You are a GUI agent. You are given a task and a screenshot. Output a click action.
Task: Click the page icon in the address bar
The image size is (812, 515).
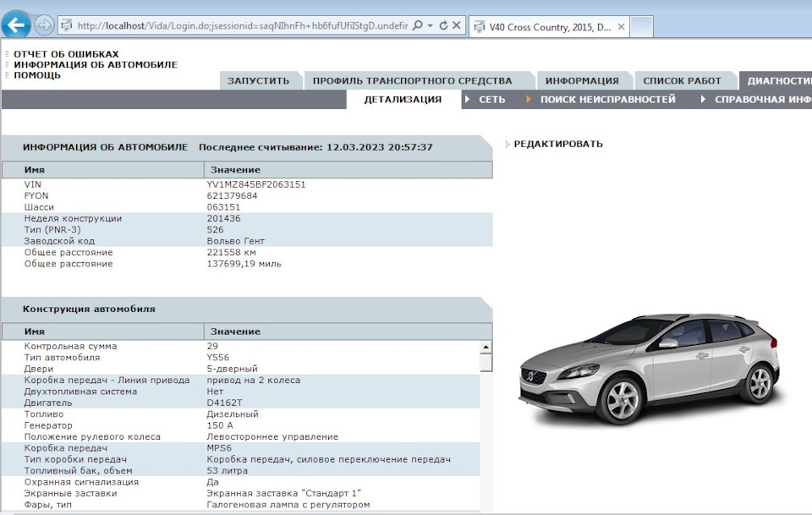click(65, 25)
